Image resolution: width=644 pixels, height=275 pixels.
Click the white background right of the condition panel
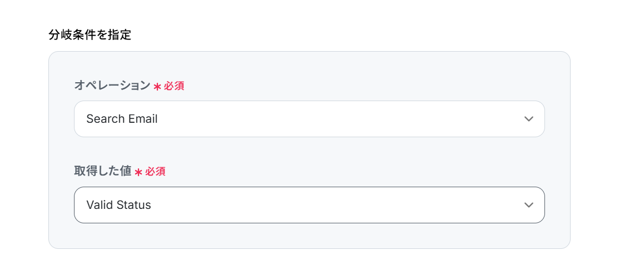tap(607, 150)
